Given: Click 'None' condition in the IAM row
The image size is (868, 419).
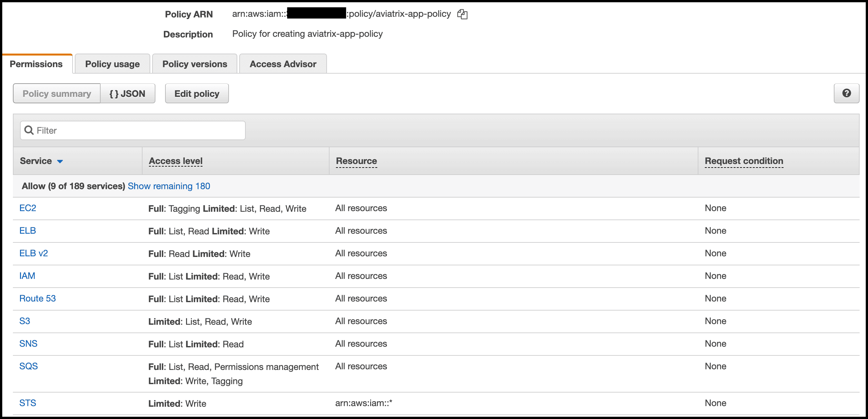Looking at the screenshot, I should click(716, 276).
